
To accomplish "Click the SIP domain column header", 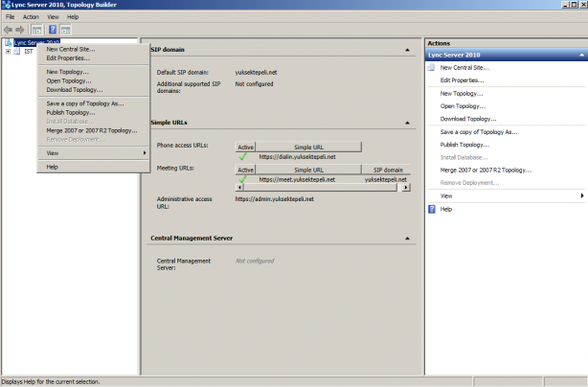I will point(387,170).
